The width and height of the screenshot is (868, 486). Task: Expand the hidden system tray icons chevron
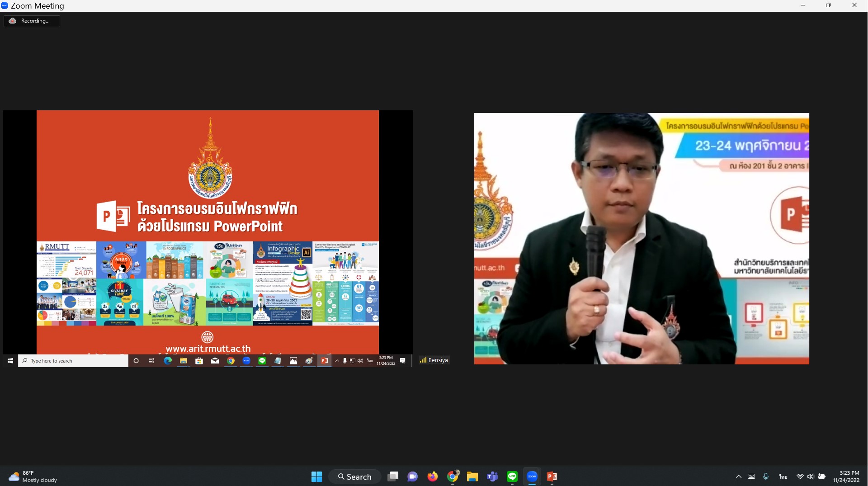[739, 477]
